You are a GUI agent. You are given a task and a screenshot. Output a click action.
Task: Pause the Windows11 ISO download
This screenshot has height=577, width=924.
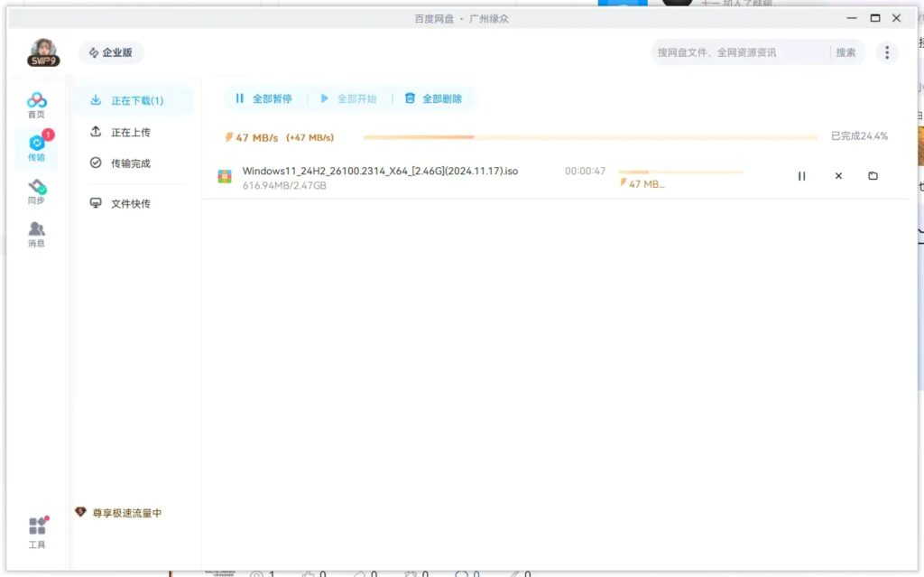(801, 176)
